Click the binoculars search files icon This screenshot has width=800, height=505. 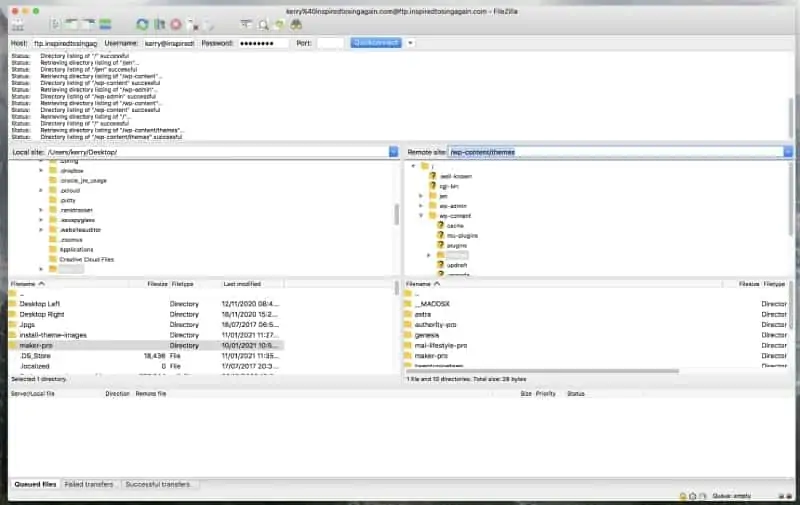click(296, 24)
